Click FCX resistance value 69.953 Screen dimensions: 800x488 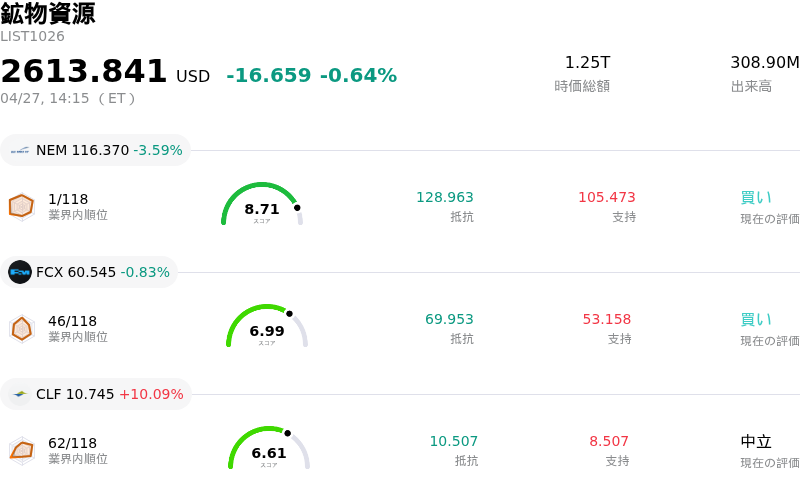point(449,319)
